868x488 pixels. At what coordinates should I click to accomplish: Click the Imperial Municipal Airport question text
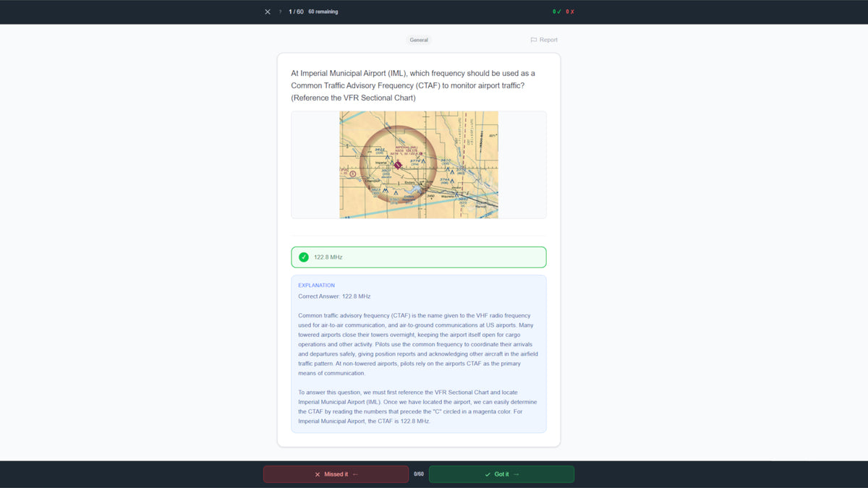click(413, 85)
